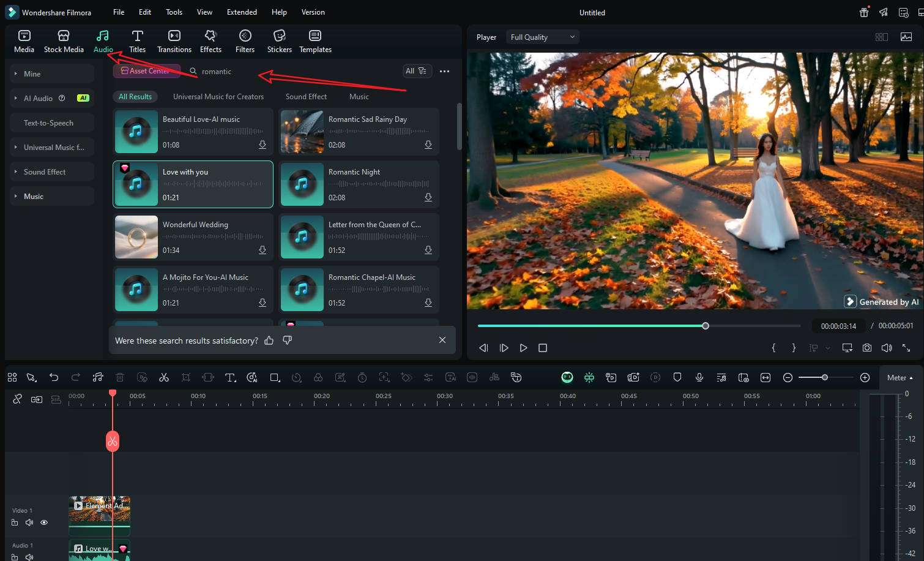Play the preview video

coord(523,348)
